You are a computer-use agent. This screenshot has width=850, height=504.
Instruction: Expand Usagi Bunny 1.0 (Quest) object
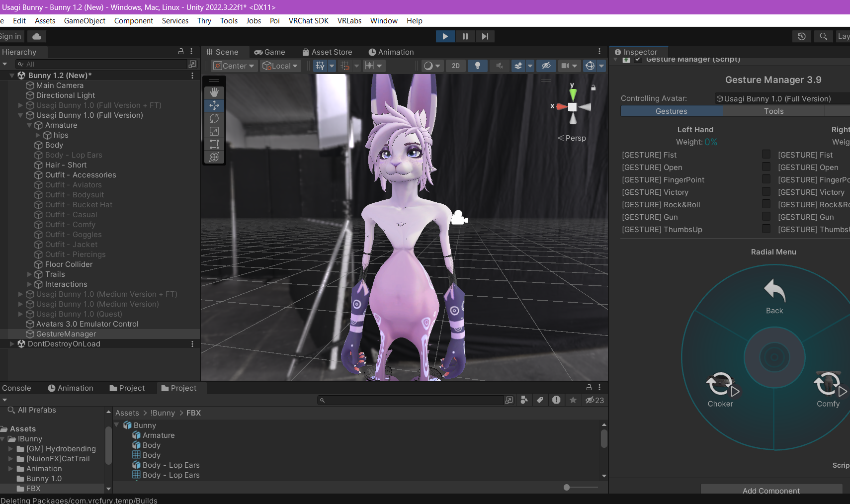point(20,314)
